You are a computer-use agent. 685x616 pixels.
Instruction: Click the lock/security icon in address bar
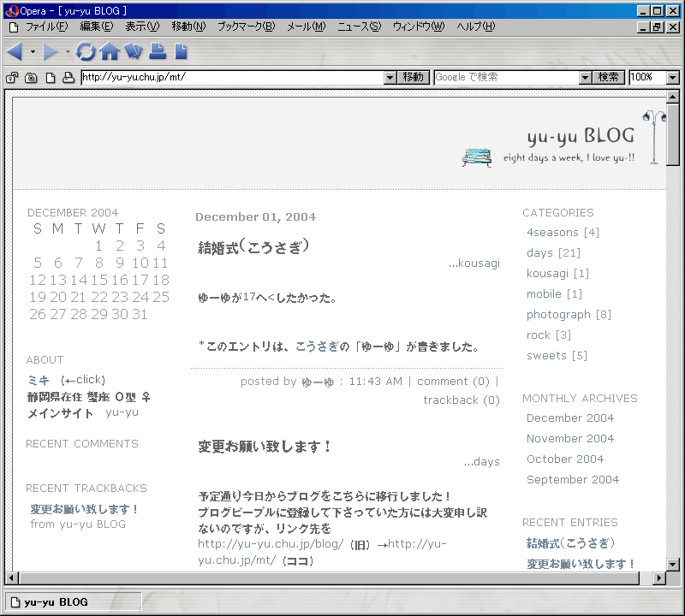click(12, 78)
